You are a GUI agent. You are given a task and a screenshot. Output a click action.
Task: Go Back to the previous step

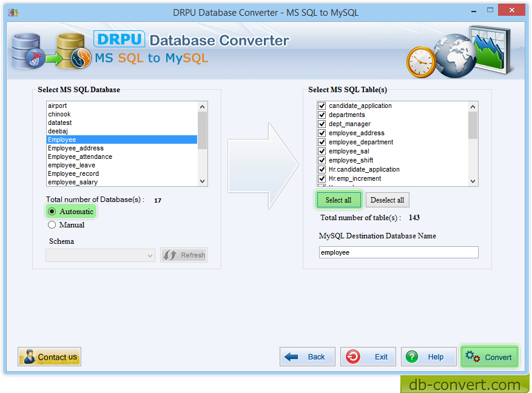(308, 357)
